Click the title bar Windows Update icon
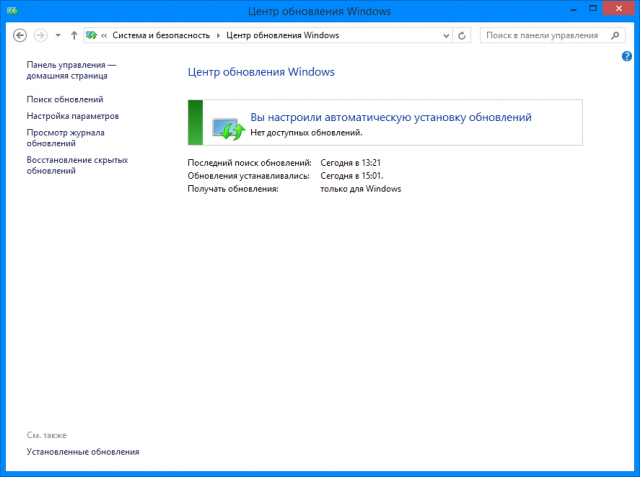 click(12, 11)
